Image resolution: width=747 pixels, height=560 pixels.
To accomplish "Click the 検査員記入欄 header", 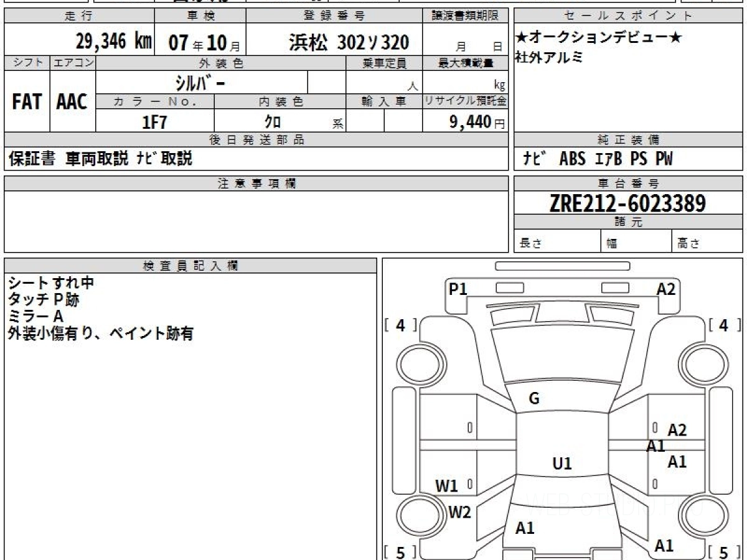I will pyautogui.click(x=190, y=265).
